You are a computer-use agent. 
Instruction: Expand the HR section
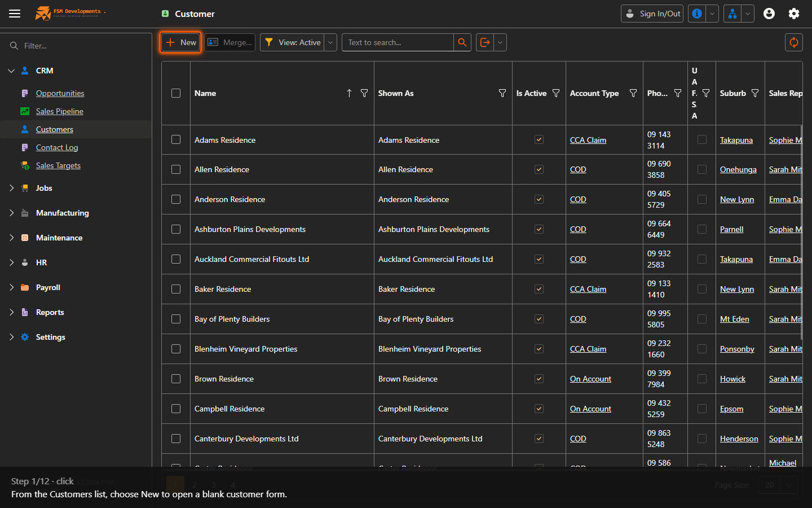pyautogui.click(x=11, y=262)
